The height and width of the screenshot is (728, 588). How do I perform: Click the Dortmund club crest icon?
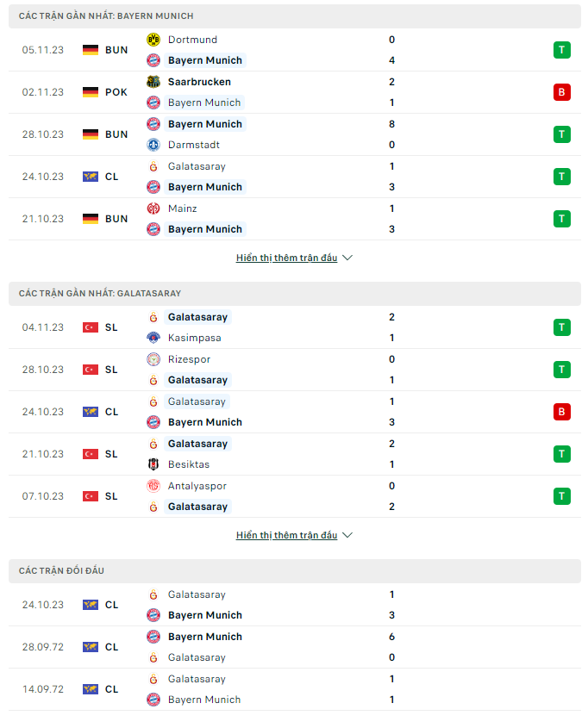click(153, 40)
